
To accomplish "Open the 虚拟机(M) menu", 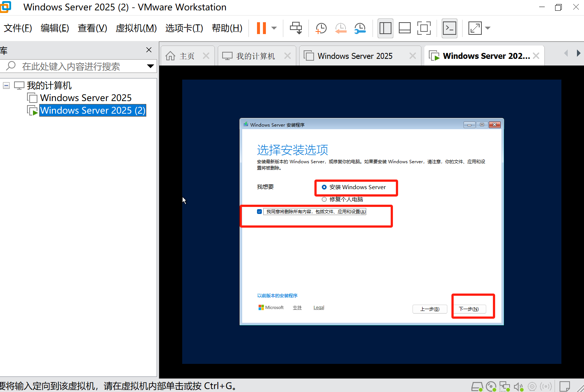I will point(136,28).
